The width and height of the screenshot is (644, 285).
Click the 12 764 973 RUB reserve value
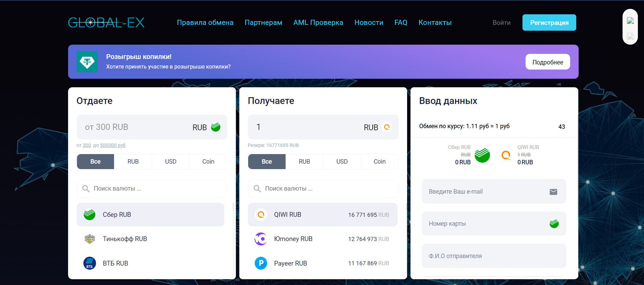click(x=369, y=239)
